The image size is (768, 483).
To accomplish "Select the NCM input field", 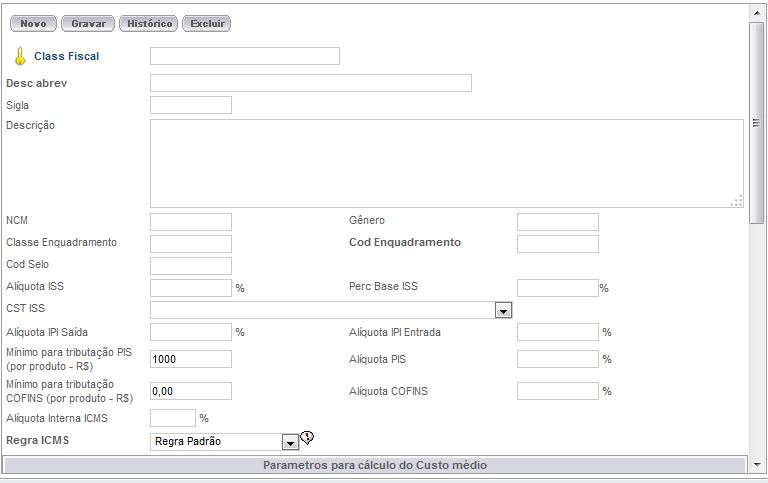I will tap(191, 222).
